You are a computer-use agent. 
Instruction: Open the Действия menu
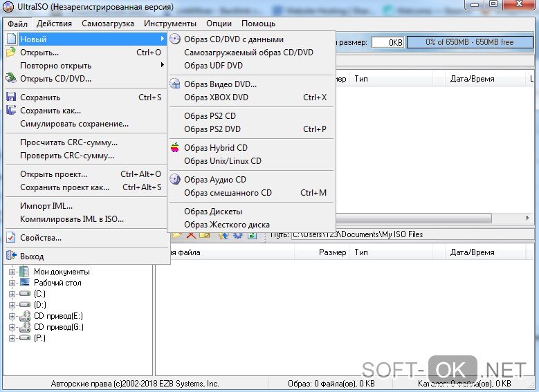54,24
